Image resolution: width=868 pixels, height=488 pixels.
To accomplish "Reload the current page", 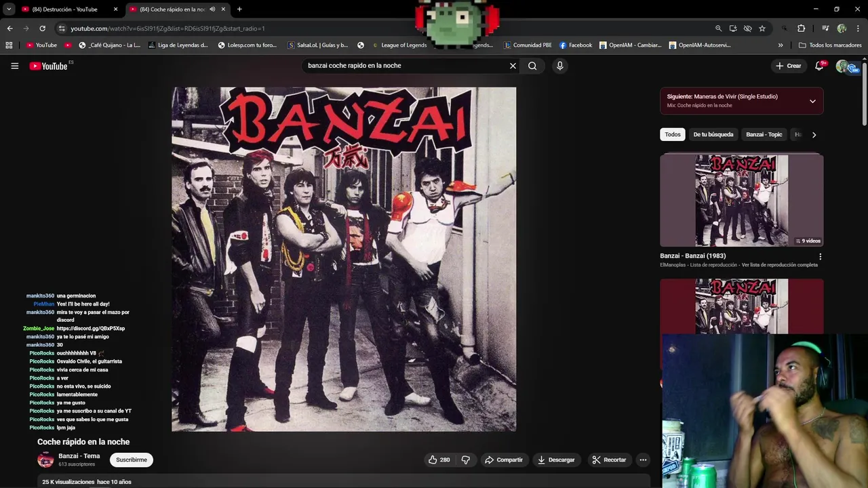I will point(42,28).
